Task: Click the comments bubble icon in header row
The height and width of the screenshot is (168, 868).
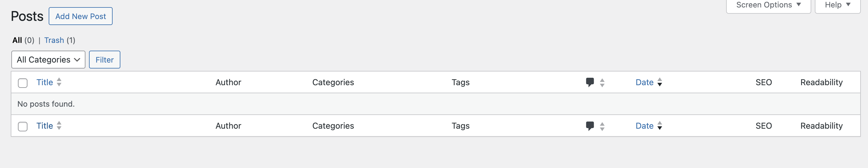Action: point(590,82)
